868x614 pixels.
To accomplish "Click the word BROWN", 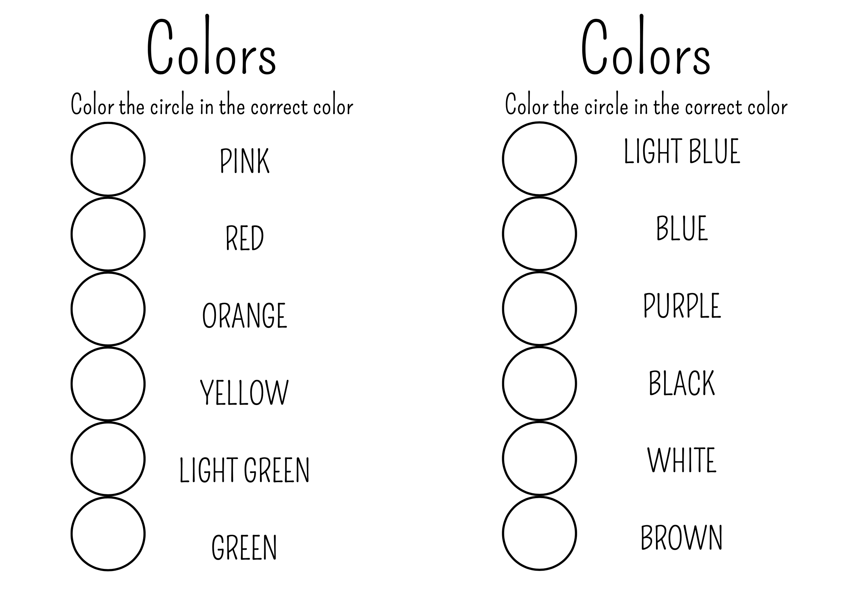I will (681, 537).
